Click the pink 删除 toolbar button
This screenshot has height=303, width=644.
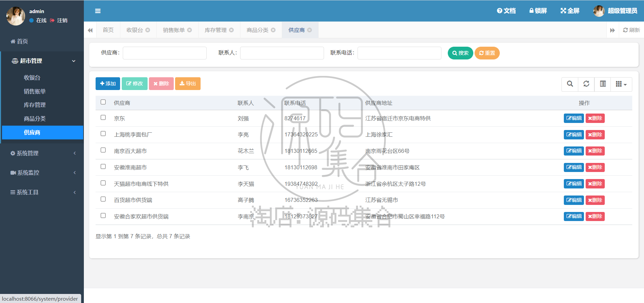pyautogui.click(x=161, y=84)
